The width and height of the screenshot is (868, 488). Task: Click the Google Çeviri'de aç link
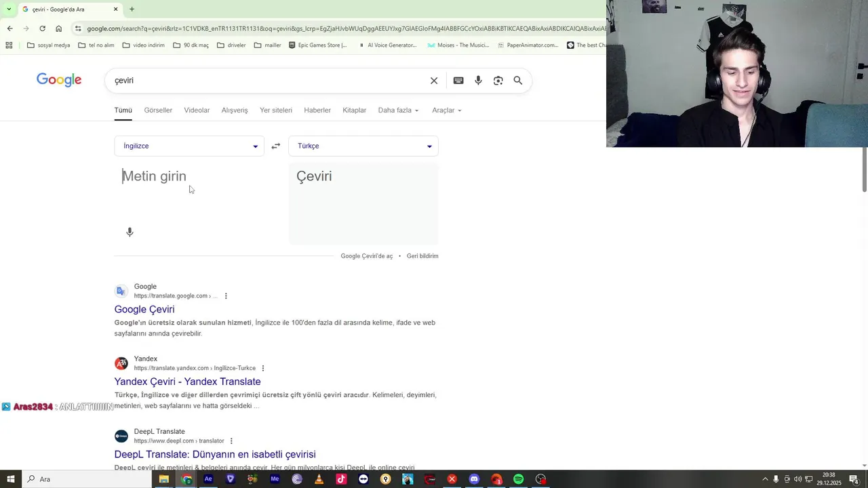coord(367,256)
